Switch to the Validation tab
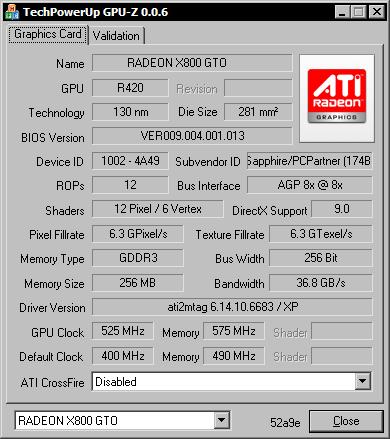Viewport: 390px width, 439px height. pyautogui.click(x=116, y=36)
